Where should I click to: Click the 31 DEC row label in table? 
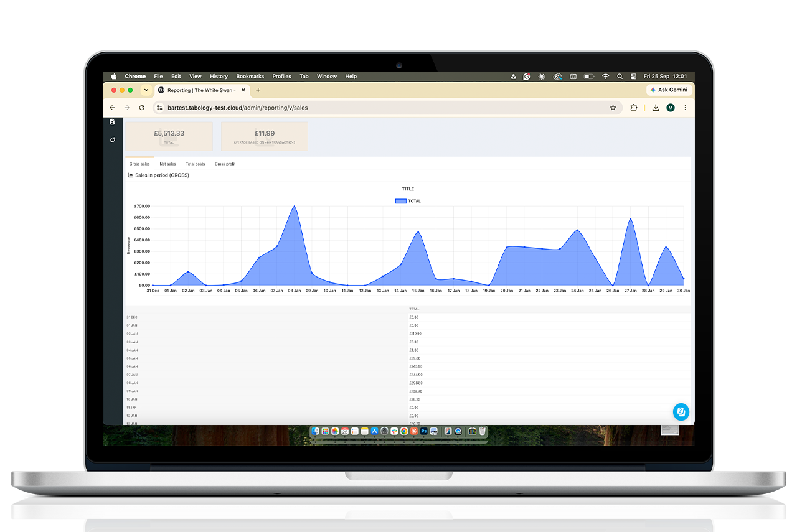tap(132, 317)
